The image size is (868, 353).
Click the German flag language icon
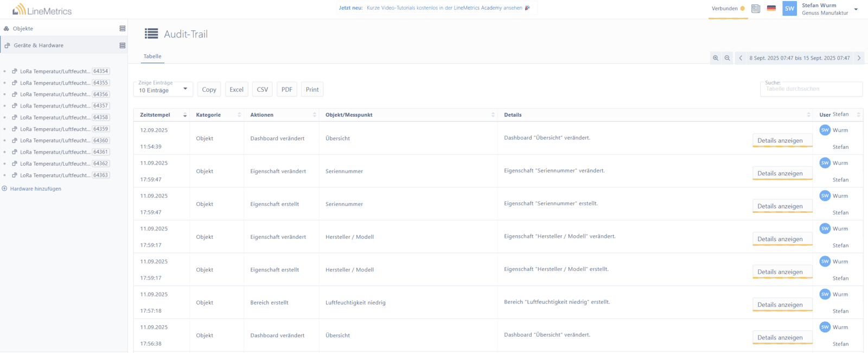click(x=771, y=9)
